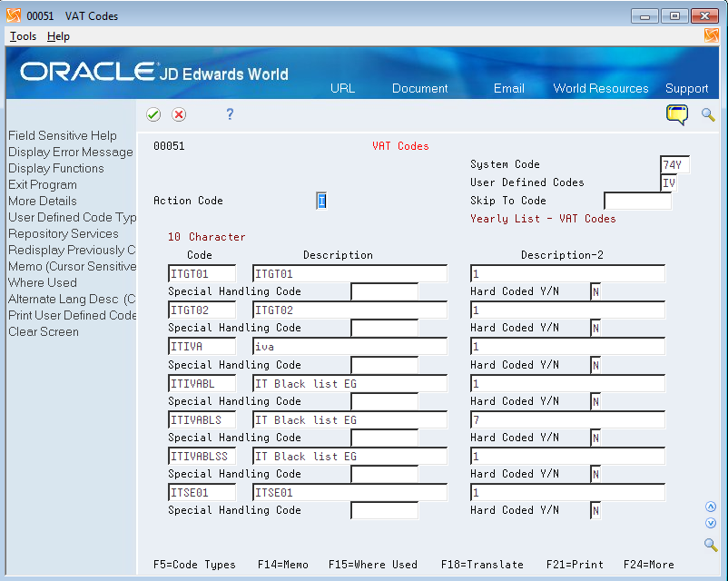Open the Email header tab
The image size is (728, 581).
pyautogui.click(x=509, y=88)
